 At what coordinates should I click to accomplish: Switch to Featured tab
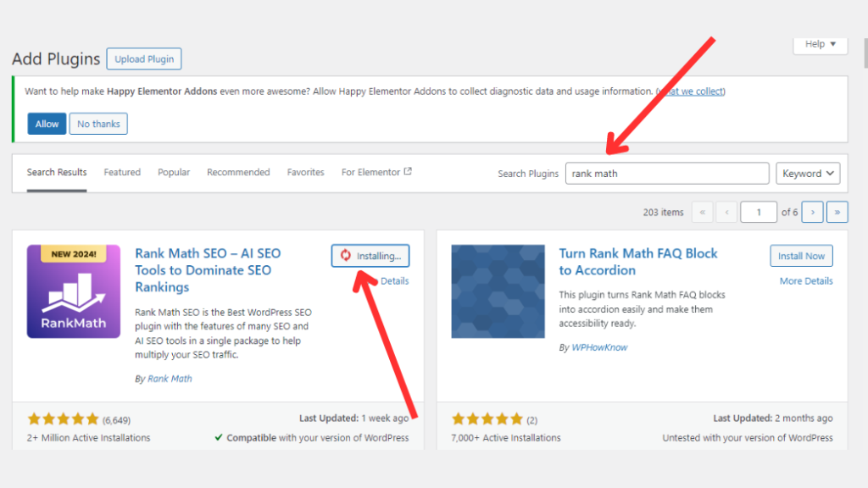click(x=122, y=172)
